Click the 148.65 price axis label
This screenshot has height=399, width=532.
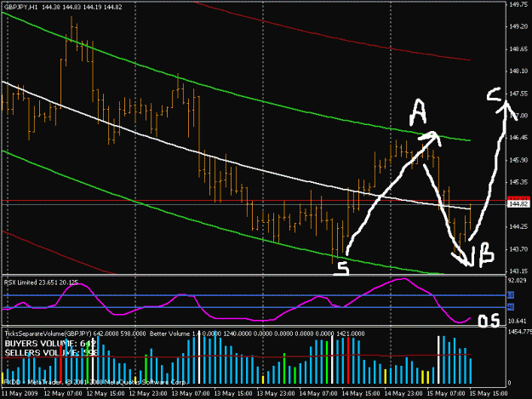[x=518, y=49]
